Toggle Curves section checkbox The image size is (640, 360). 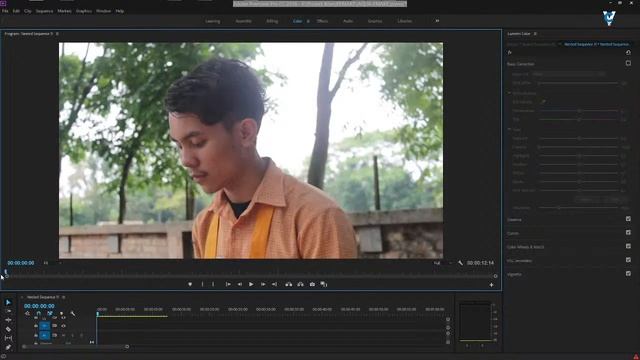[628, 233]
